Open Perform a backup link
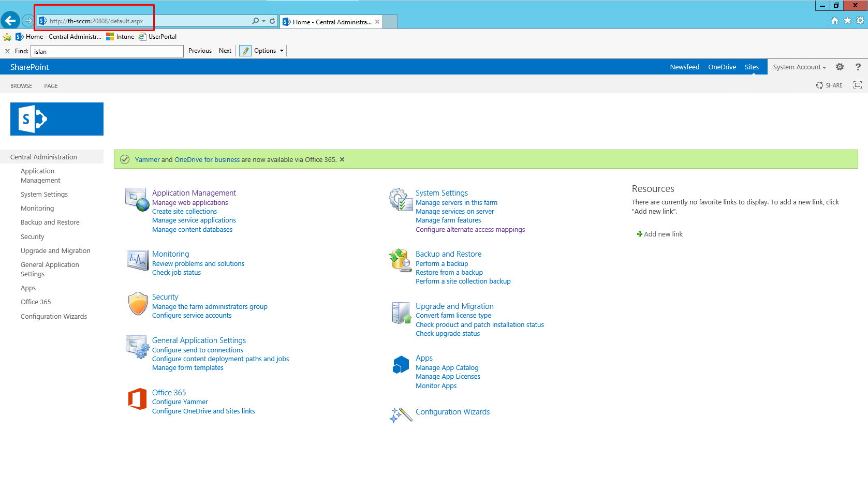This screenshot has width=868, height=490. tap(442, 264)
